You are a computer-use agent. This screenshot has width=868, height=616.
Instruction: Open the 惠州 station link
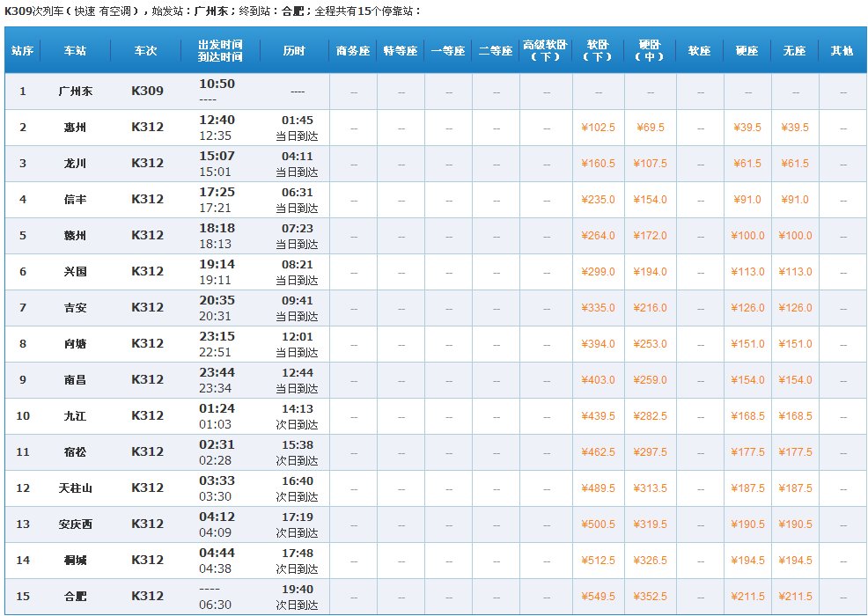(75, 128)
